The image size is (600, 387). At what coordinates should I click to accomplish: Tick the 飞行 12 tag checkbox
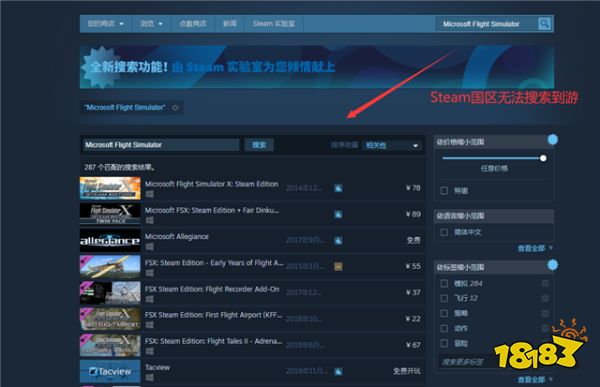tap(444, 298)
